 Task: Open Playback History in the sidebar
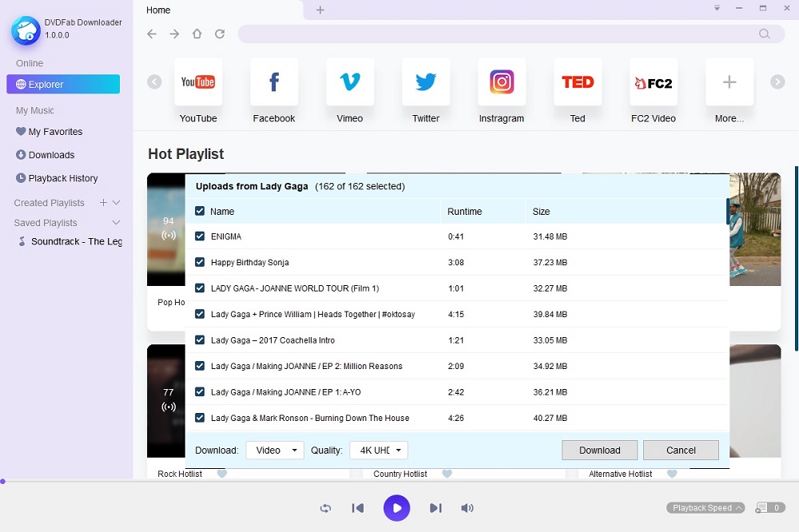pos(57,178)
